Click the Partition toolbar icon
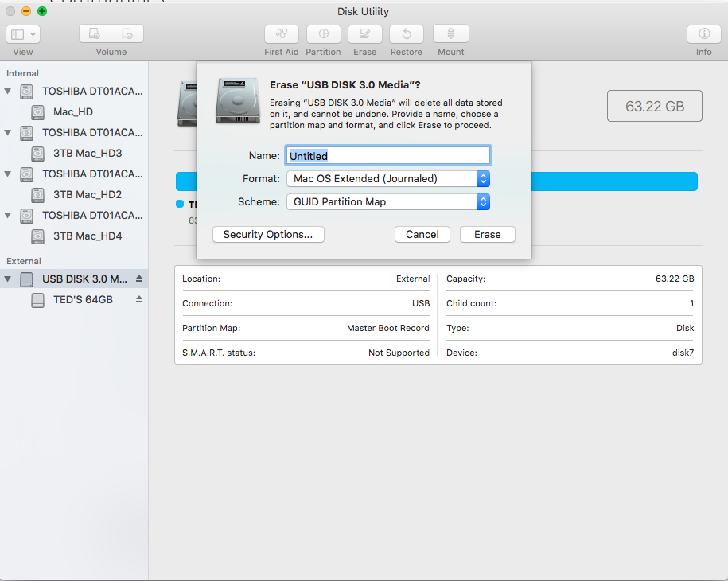Image resolution: width=728 pixels, height=581 pixels. (x=323, y=34)
